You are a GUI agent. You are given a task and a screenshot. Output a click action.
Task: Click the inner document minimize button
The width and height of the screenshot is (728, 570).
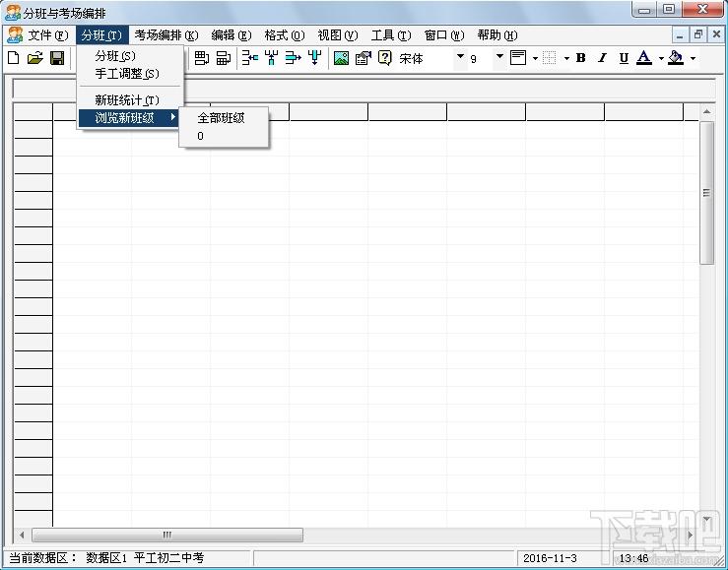click(x=680, y=34)
